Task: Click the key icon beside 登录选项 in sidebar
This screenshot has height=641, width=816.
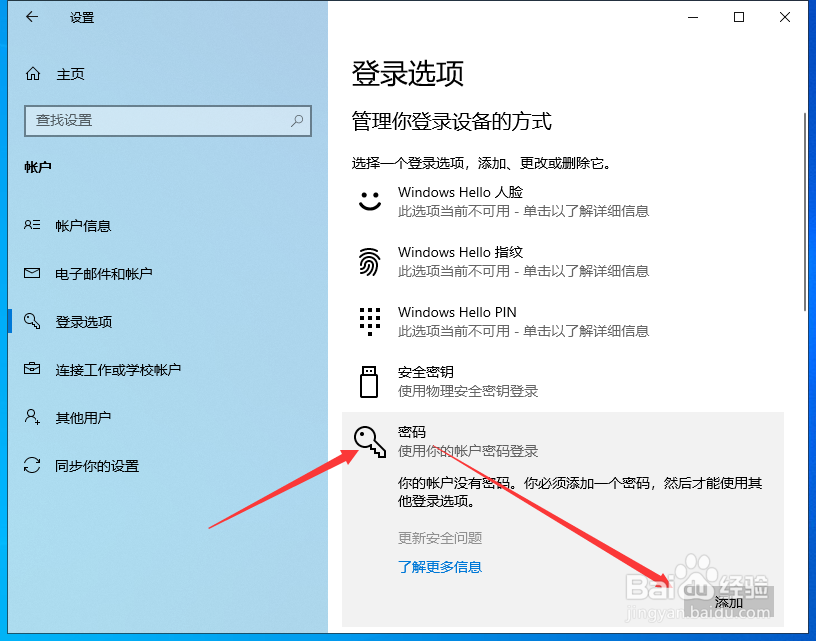Action: point(32,320)
